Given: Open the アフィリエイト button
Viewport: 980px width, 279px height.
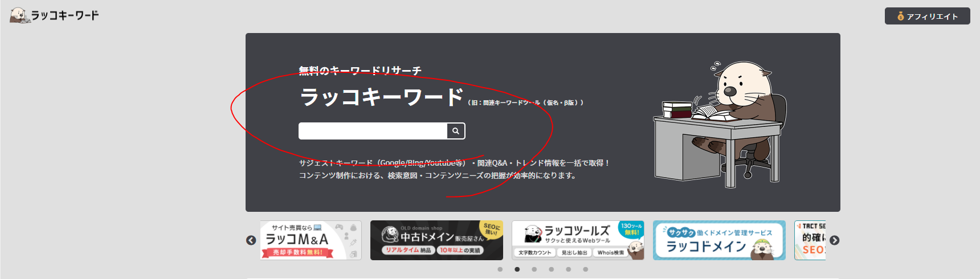Looking at the screenshot, I should point(927,17).
